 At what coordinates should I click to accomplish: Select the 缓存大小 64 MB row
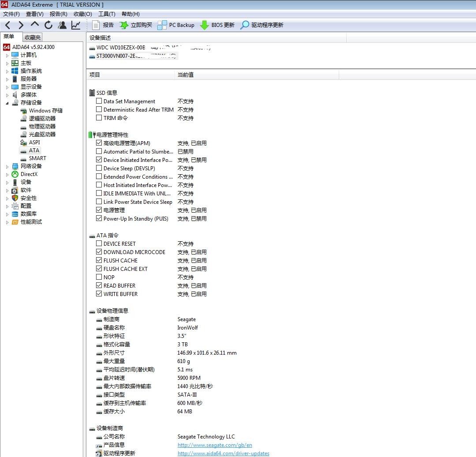[144, 412]
